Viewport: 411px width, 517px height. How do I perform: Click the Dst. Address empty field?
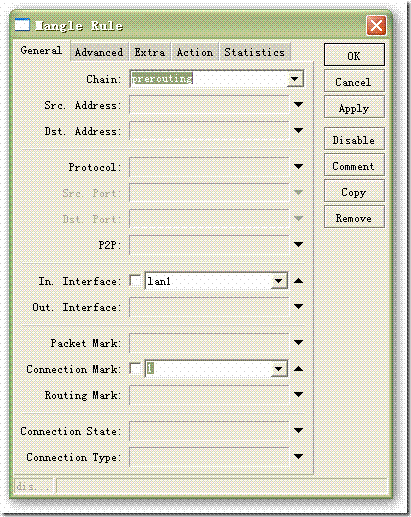209,131
